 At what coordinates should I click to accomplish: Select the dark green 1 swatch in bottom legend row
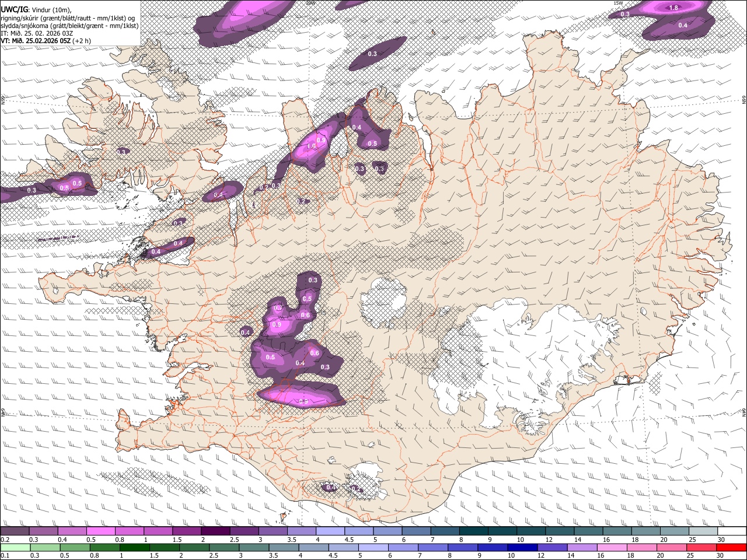pos(134,547)
